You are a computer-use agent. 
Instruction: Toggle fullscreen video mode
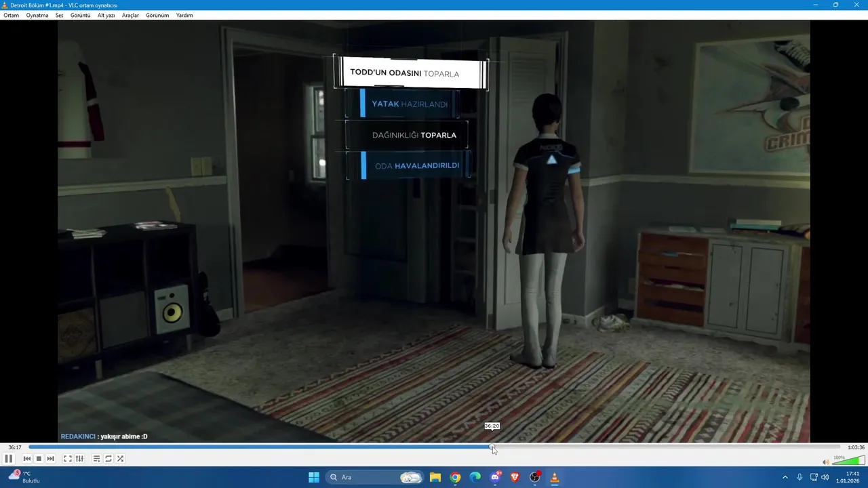(x=68, y=459)
